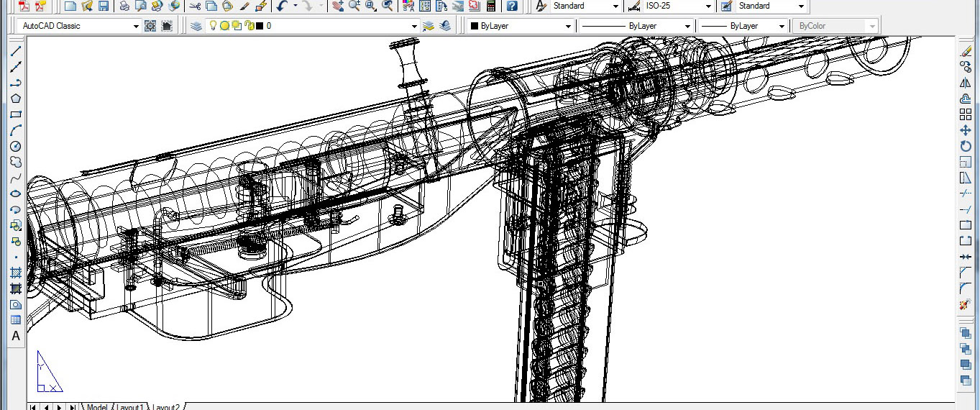The image size is (980, 410).
Task: Select the Explode tool
Action: click(966, 304)
